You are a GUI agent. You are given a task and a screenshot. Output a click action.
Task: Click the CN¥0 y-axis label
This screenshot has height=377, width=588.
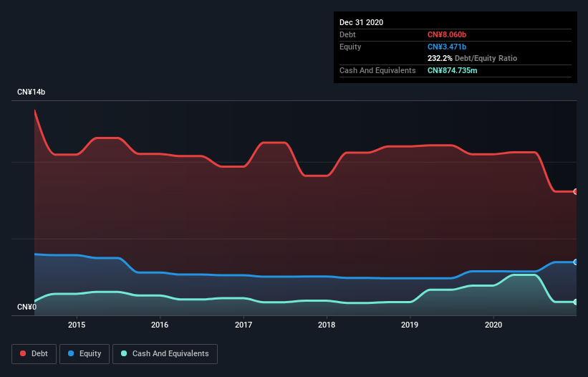[x=27, y=307]
